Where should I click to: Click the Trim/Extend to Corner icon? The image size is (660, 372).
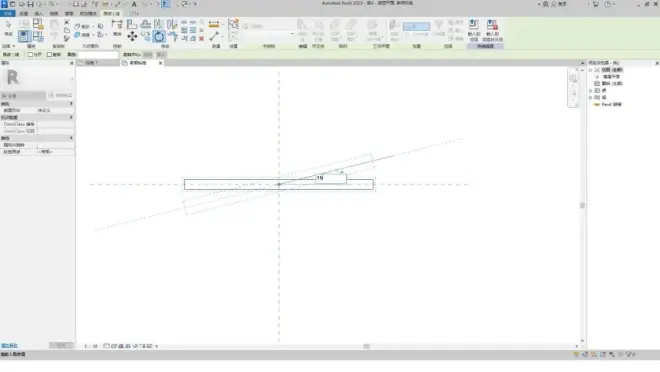point(172,37)
